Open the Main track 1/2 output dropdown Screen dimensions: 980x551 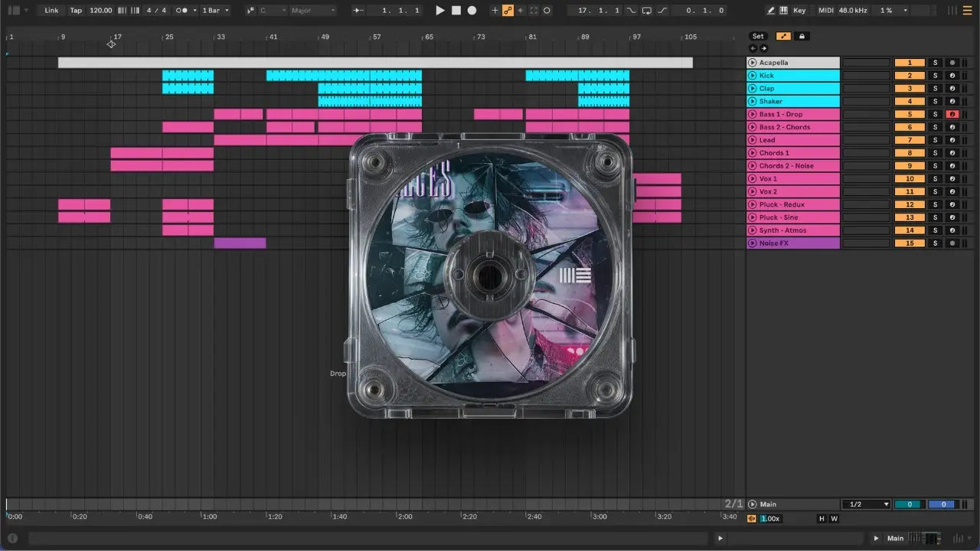point(866,504)
